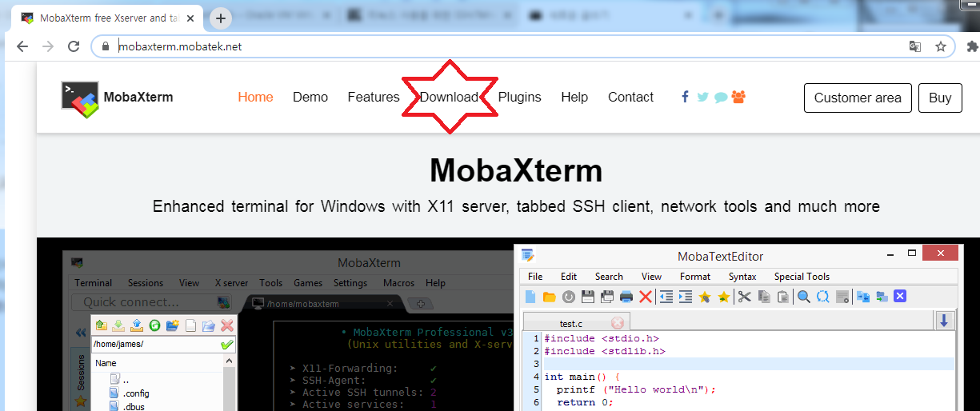Click the New file icon in MobaTextEditor toolbar

click(530, 297)
